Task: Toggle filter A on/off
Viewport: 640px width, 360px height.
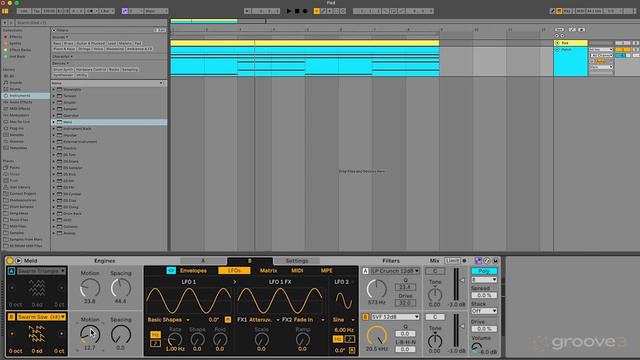Action: tap(365, 271)
